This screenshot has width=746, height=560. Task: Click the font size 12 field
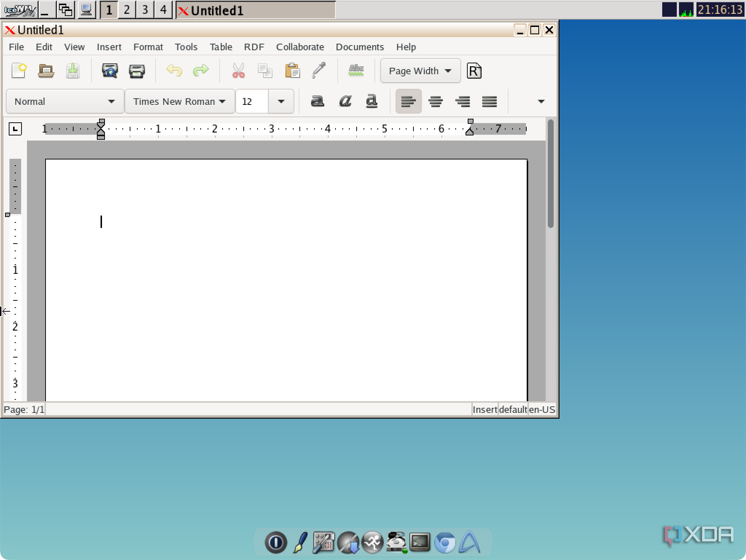point(252,102)
